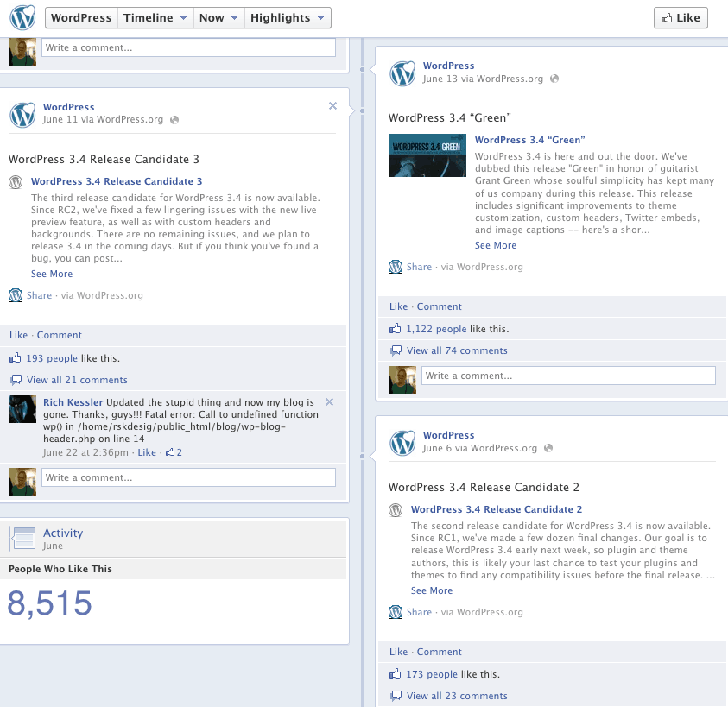Open Rich Kessler's profile
The image size is (728, 707).
(73, 402)
